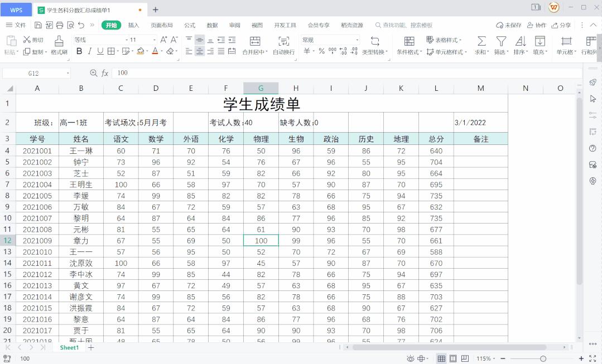The image size is (602, 364).
Task: Click the Percent style icon
Action: tap(321, 51)
